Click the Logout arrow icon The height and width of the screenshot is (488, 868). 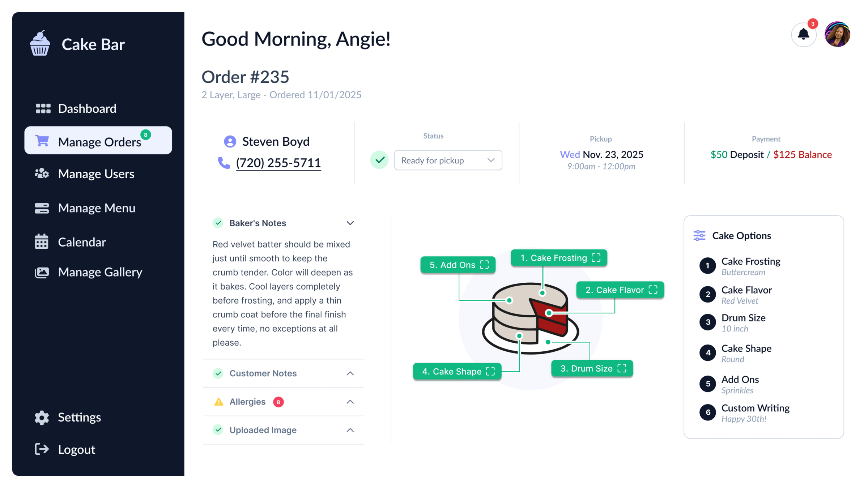tap(42, 449)
